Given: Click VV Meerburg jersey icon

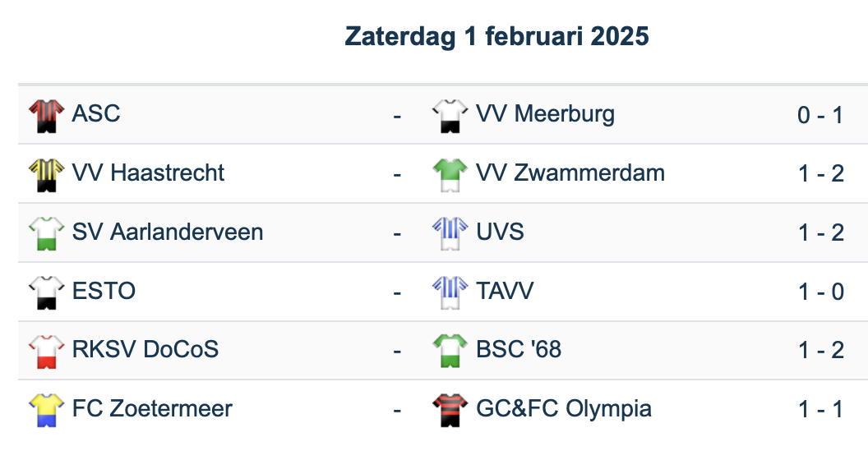Looking at the screenshot, I should pos(450,115).
